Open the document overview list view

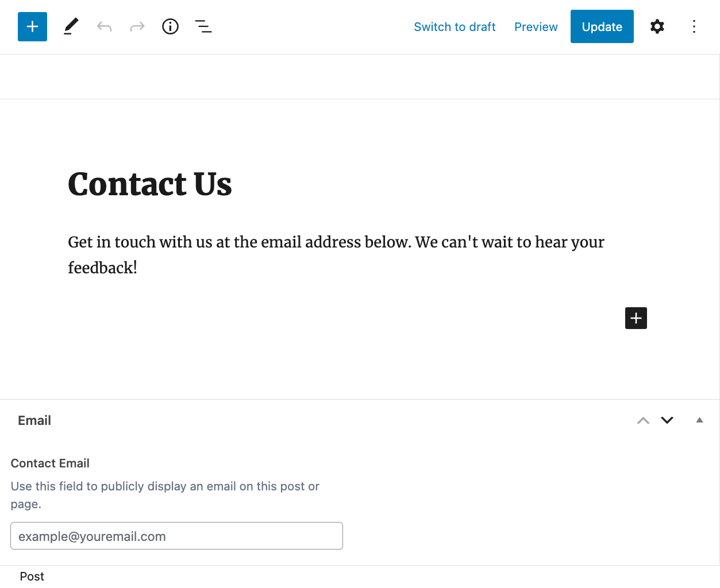(x=203, y=26)
